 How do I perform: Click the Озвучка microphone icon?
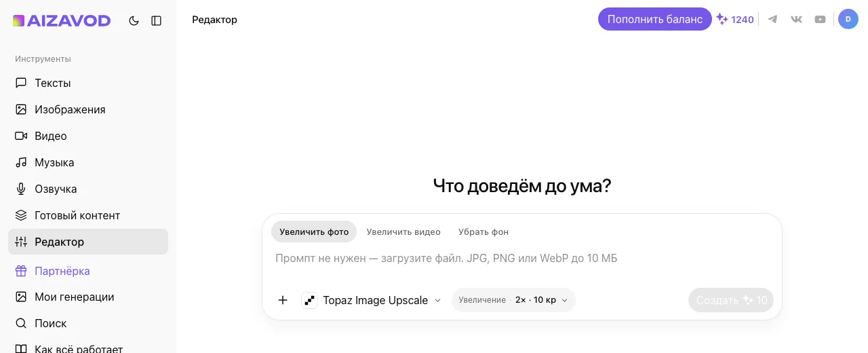[21, 189]
